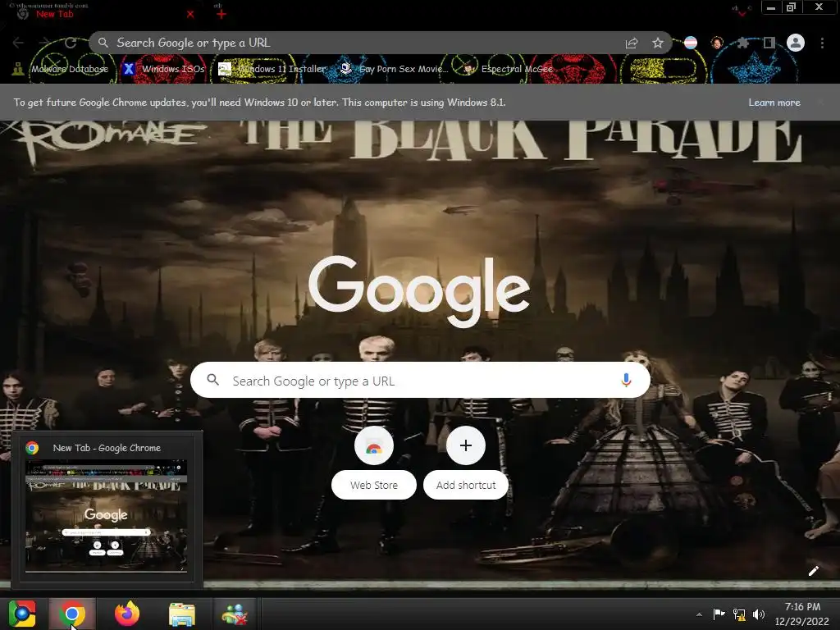Viewport: 840px width, 630px height.
Task: Open the Windows ISOs bookmark
Action: [x=163, y=69]
